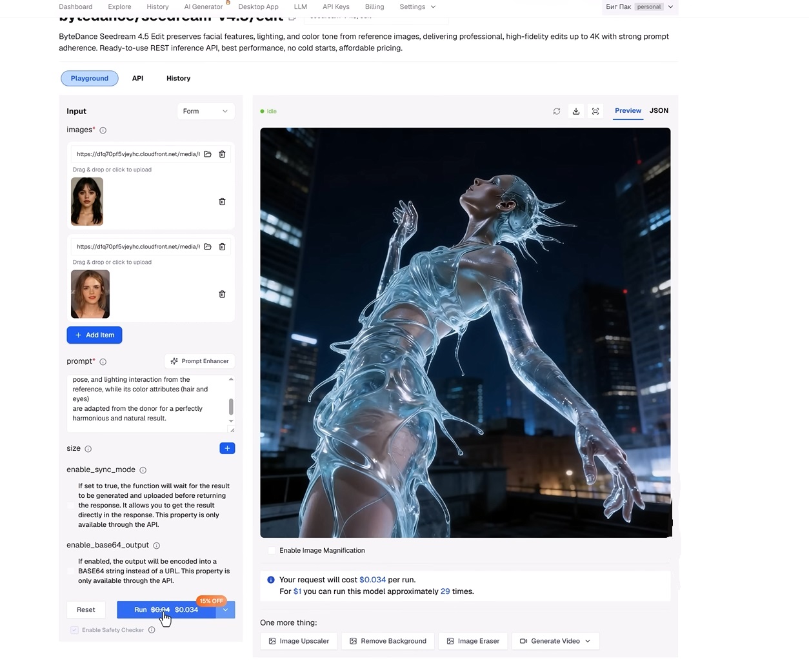Click the prompt box scrollbar thumb
Screen dimensions: 809x672
click(231, 406)
